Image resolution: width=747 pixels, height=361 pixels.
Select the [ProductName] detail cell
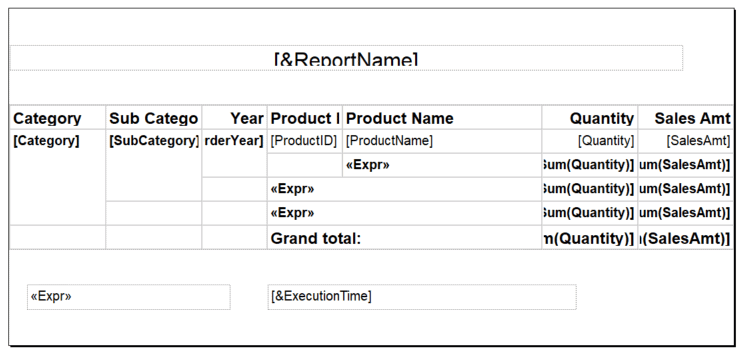442,141
